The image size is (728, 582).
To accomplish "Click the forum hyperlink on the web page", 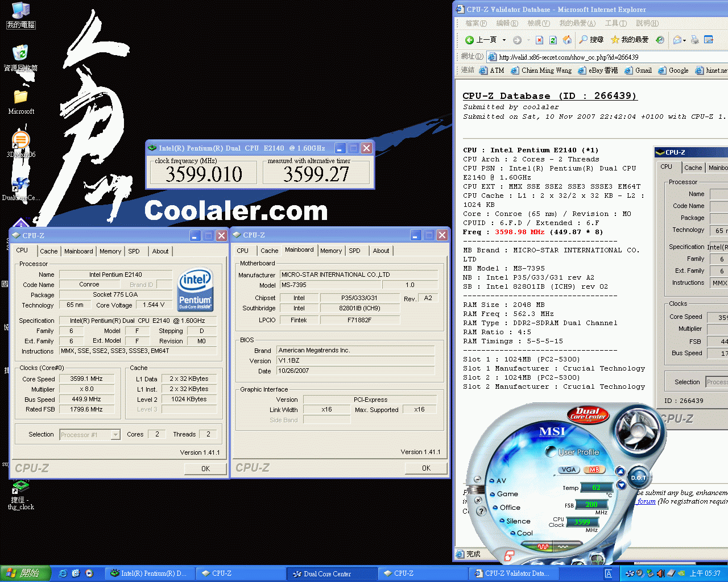I will pos(646,501).
